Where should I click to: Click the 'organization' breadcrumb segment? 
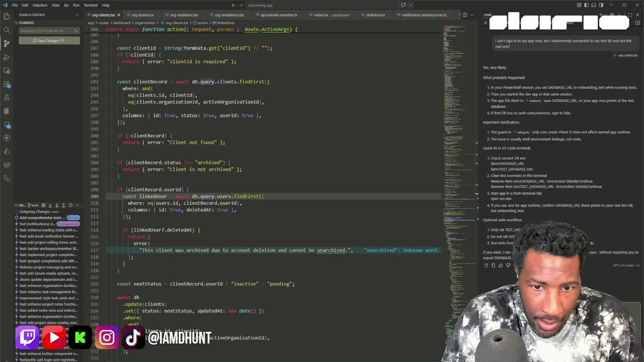(145, 23)
